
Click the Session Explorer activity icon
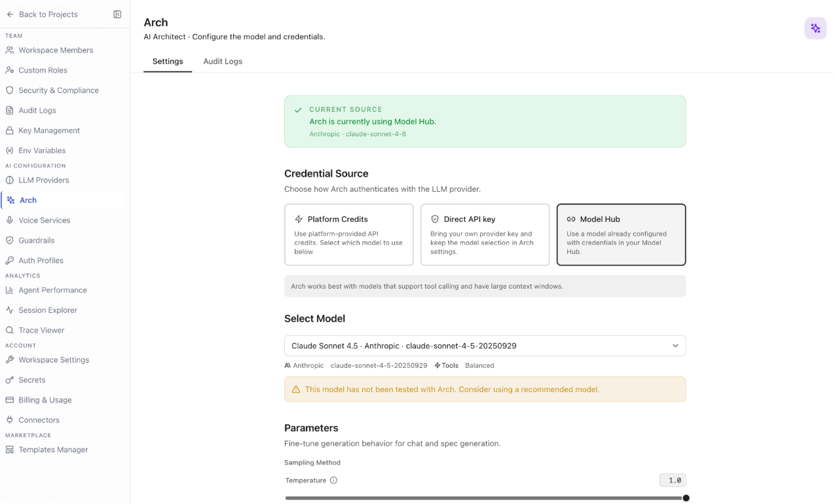pos(10,310)
